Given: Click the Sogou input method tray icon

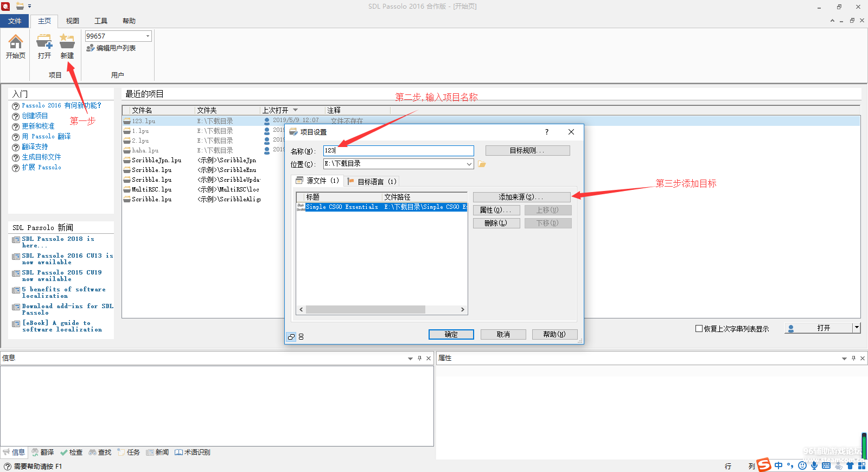Looking at the screenshot, I should (x=764, y=465).
